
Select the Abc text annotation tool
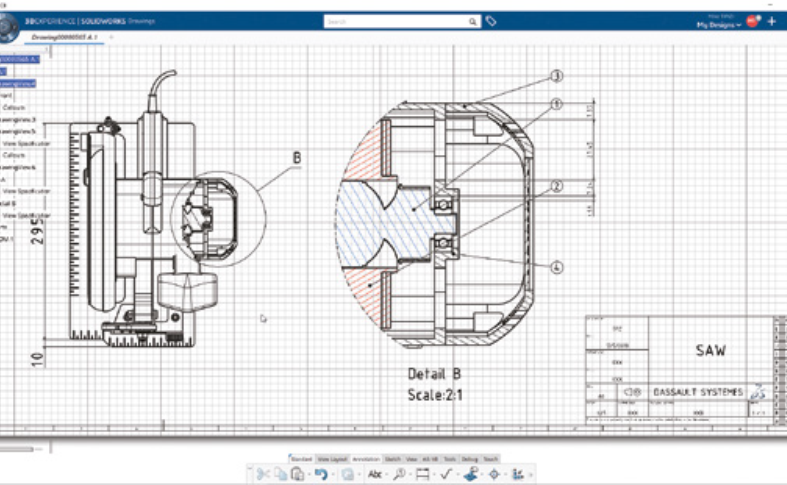point(374,474)
